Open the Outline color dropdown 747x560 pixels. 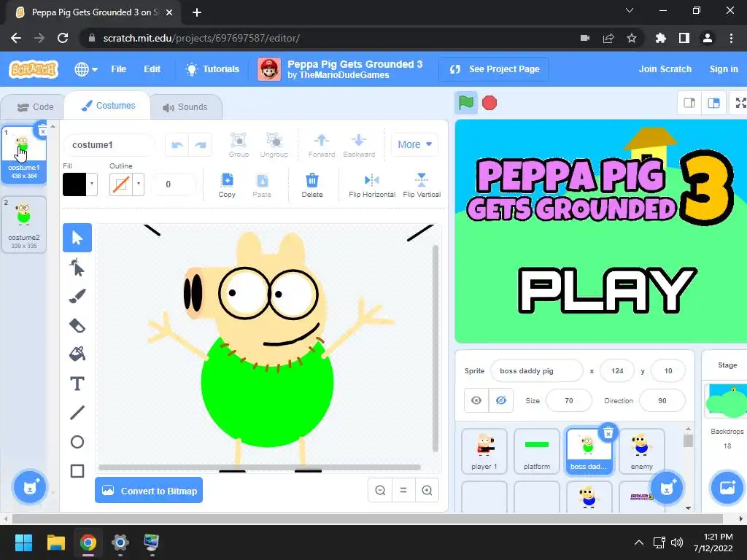(139, 184)
